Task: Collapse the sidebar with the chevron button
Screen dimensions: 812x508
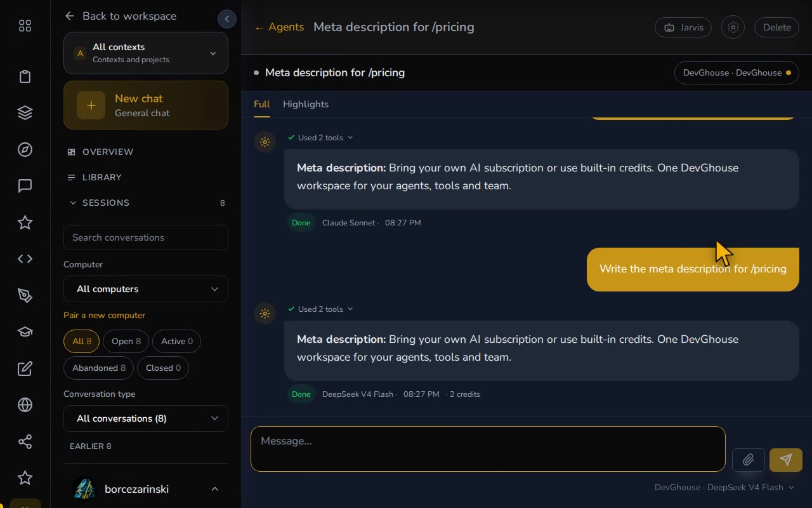Action: point(227,19)
